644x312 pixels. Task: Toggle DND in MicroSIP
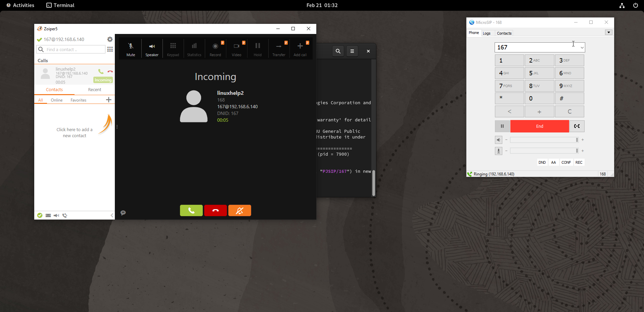point(542,162)
